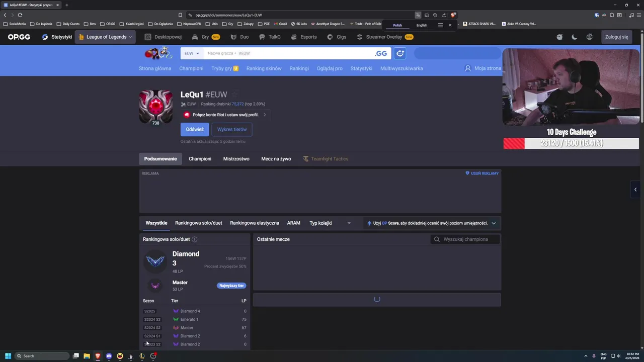The height and width of the screenshot is (362, 644).
Task: Open the League of Legends game dropdown
Action: (105, 37)
